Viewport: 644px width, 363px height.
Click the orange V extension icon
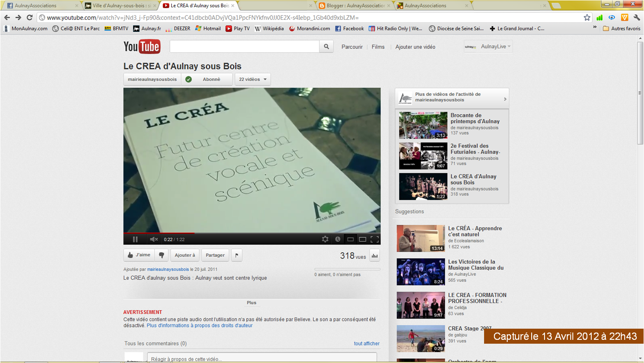point(625,18)
